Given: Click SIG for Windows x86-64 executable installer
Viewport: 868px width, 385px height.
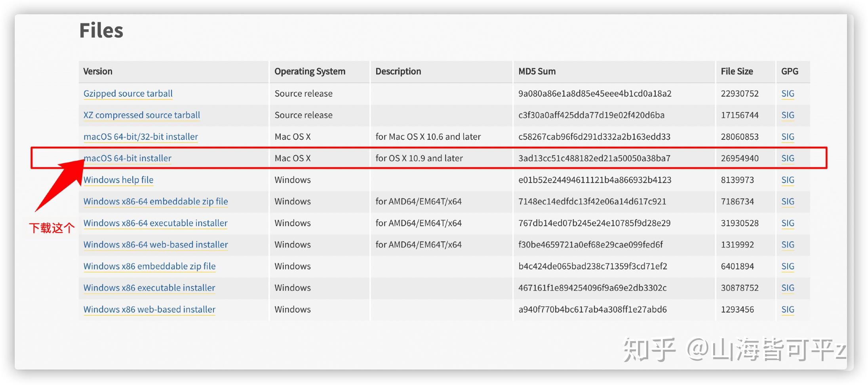Looking at the screenshot, I should (788, 223).
